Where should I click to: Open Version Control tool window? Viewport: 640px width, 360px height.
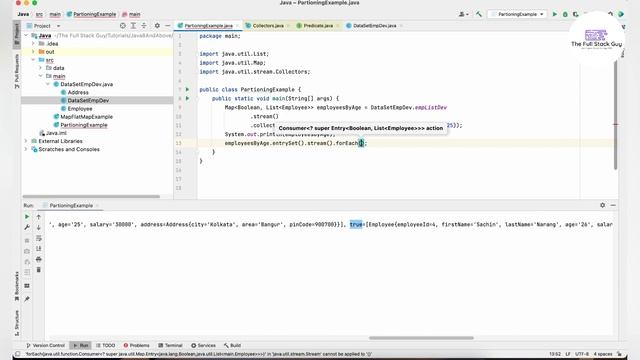coord(45,345)
